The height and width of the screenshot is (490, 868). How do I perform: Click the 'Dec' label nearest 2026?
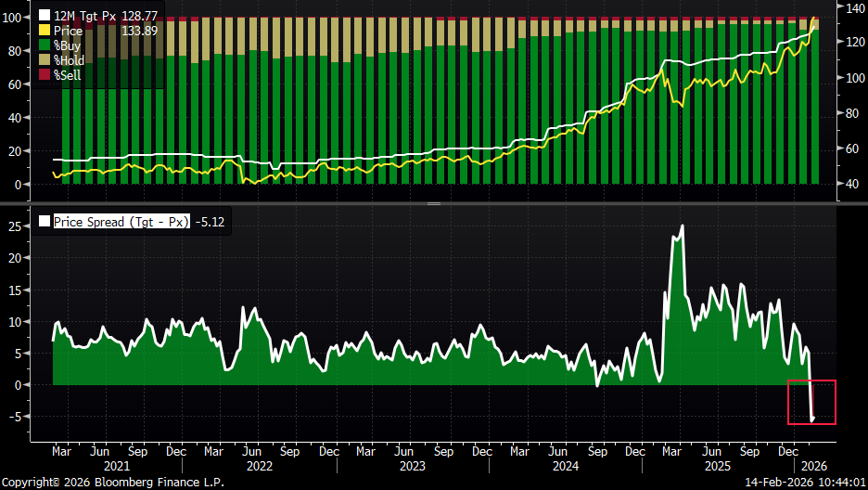(788, 451)
